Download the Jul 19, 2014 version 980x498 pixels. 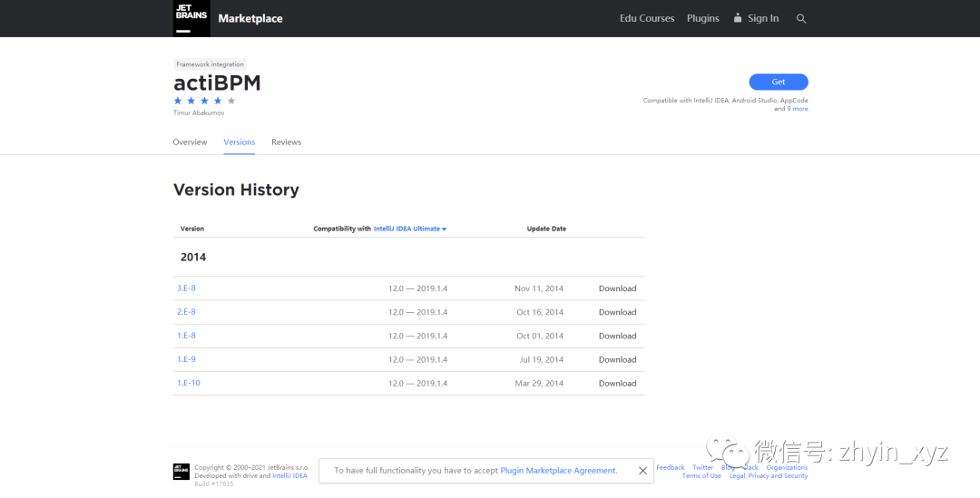pos(618,360)
